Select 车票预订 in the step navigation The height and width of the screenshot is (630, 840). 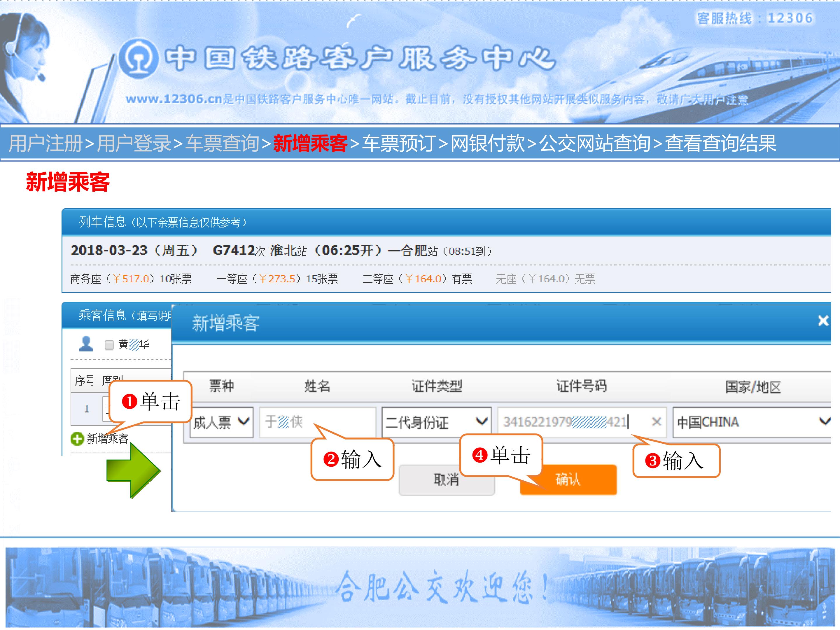398,143
